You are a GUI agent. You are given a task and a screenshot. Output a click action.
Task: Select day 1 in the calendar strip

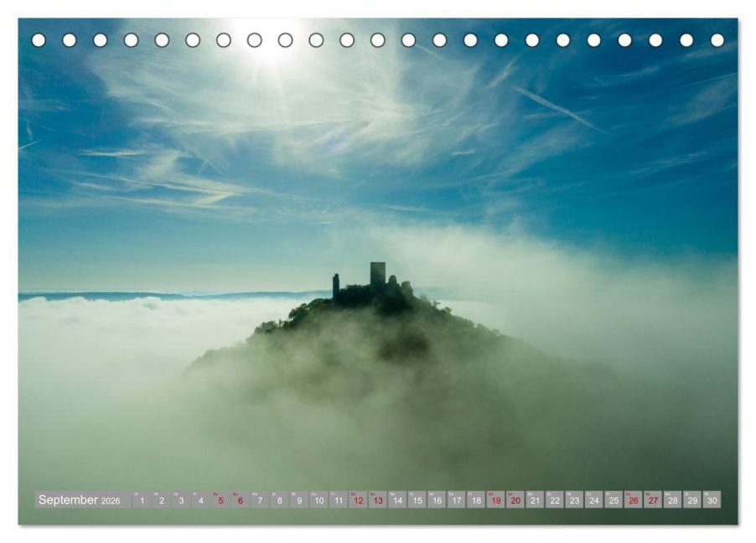tap(142, 499)
